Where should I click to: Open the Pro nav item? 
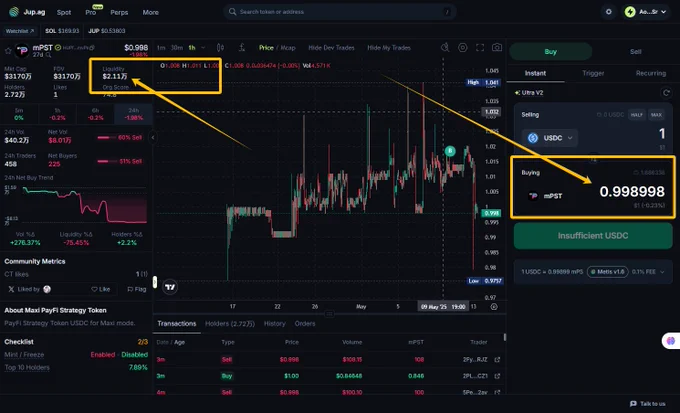91,12
